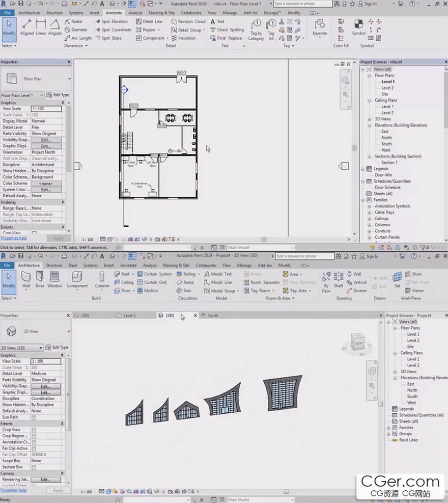Click horizontal scrollbar of upper drawing area
448x503 pixels.
[263, 240]
